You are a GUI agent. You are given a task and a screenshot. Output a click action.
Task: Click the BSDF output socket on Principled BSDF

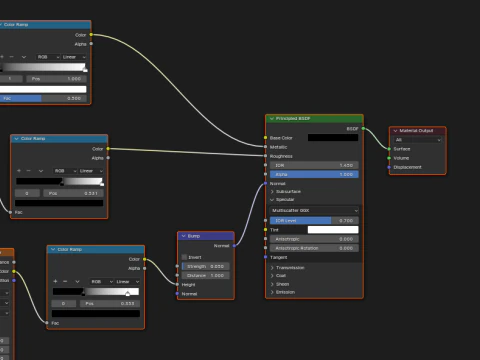pos(363,129)
